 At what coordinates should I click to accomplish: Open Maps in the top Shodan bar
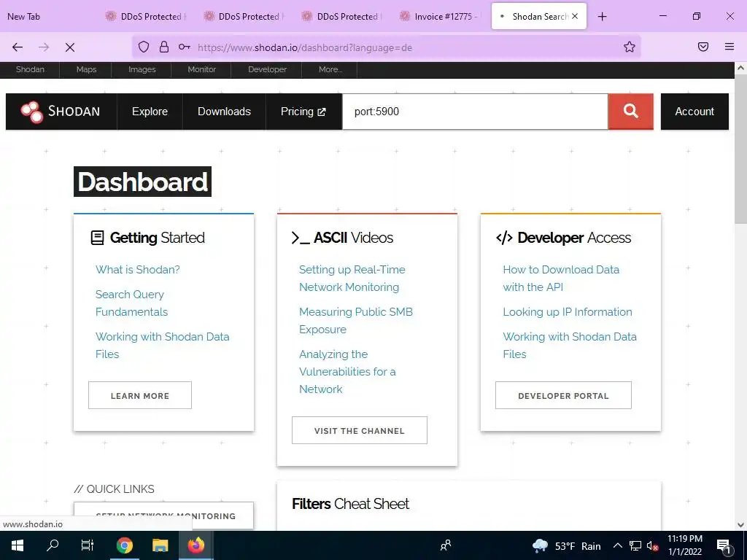point(86,69)
